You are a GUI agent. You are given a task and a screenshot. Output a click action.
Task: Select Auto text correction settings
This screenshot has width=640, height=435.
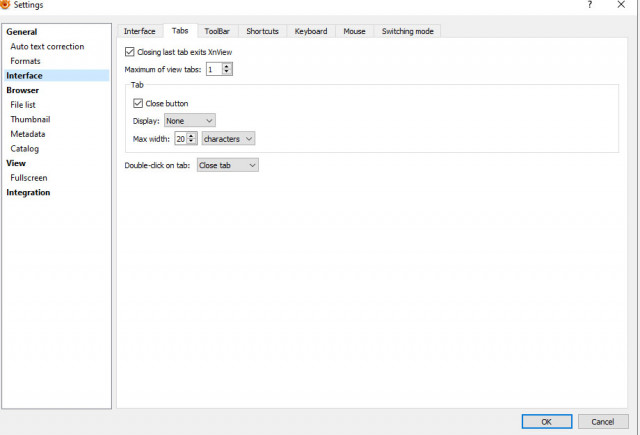[x=47, y=47]
